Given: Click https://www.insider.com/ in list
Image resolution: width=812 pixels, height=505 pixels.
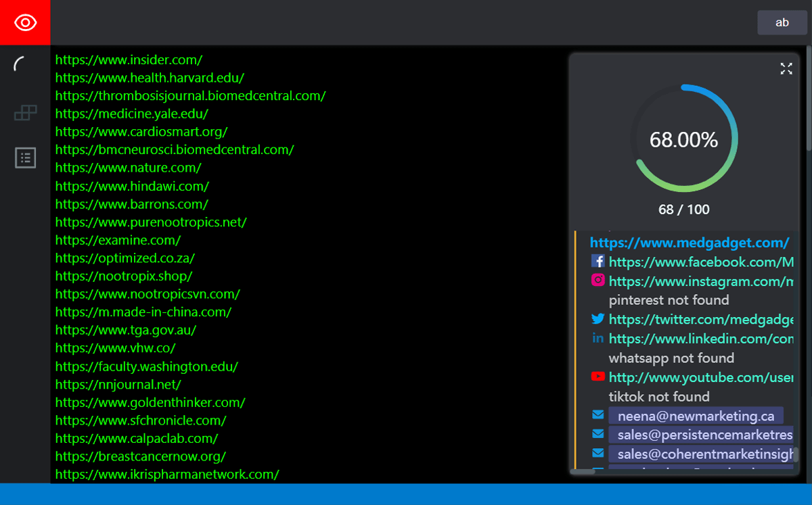Looking at the screenshot, I should [129, 59].
